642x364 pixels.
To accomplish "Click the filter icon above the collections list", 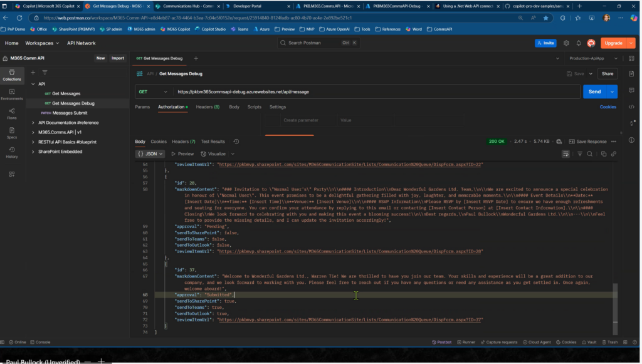I will click(x=45, y=73).
